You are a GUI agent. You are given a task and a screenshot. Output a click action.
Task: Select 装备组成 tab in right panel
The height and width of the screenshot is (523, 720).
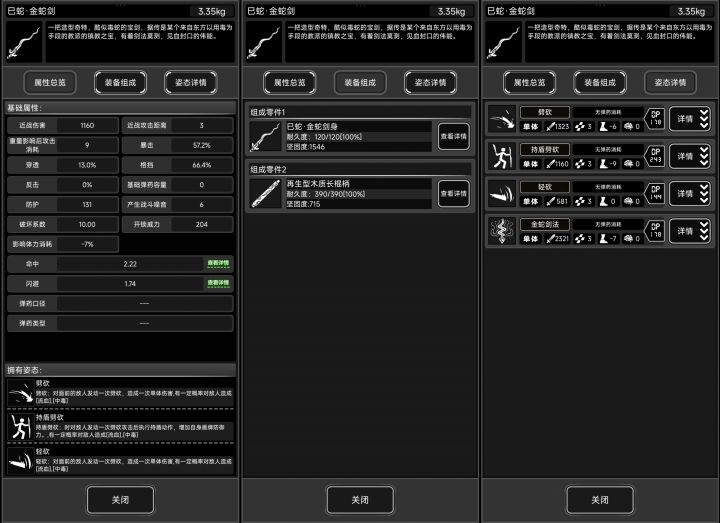pos(600,83)
